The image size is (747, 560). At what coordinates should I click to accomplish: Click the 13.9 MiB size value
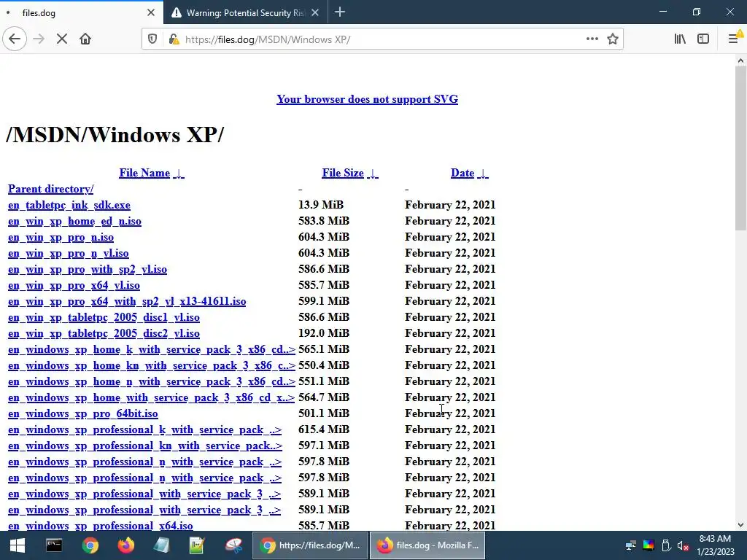[x=321, y=205]
